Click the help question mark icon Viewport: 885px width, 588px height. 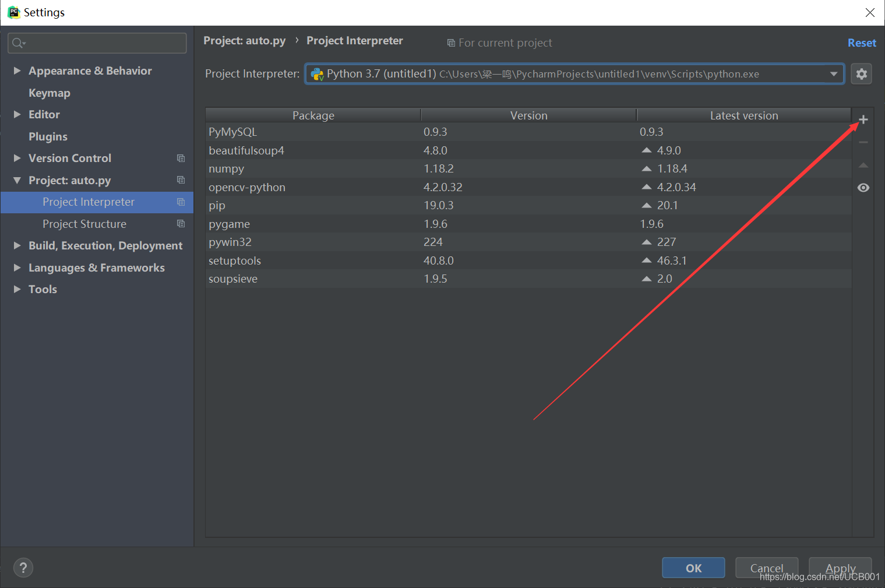point(23,568)
